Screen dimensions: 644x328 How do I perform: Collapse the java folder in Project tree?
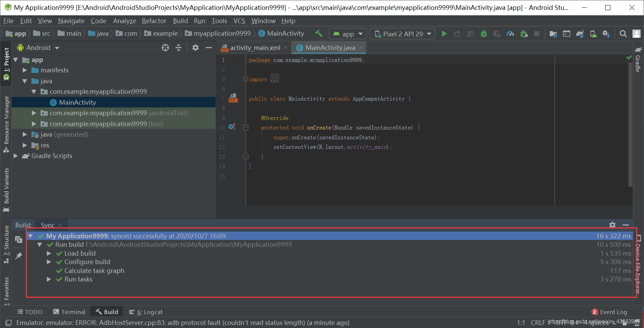24,81
